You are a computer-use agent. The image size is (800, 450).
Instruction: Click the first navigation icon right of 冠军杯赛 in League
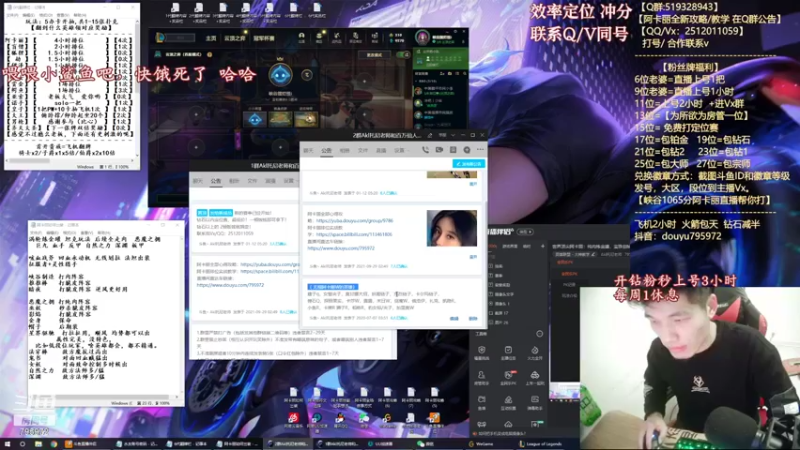(302, 37)
